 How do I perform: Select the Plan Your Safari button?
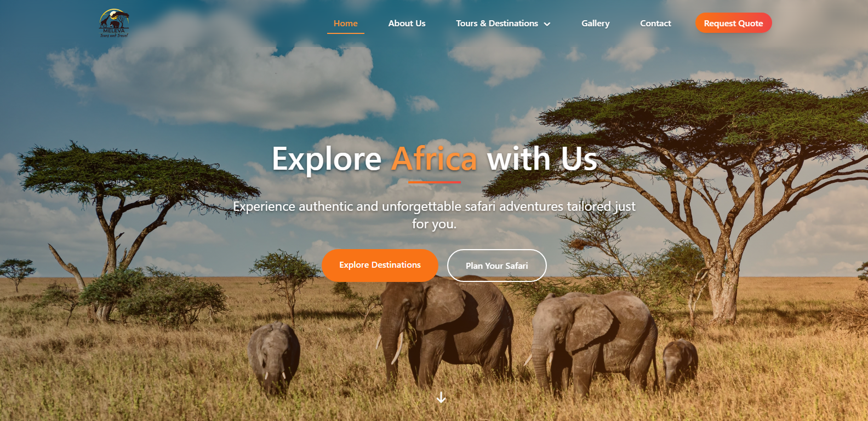pos(497,266)
